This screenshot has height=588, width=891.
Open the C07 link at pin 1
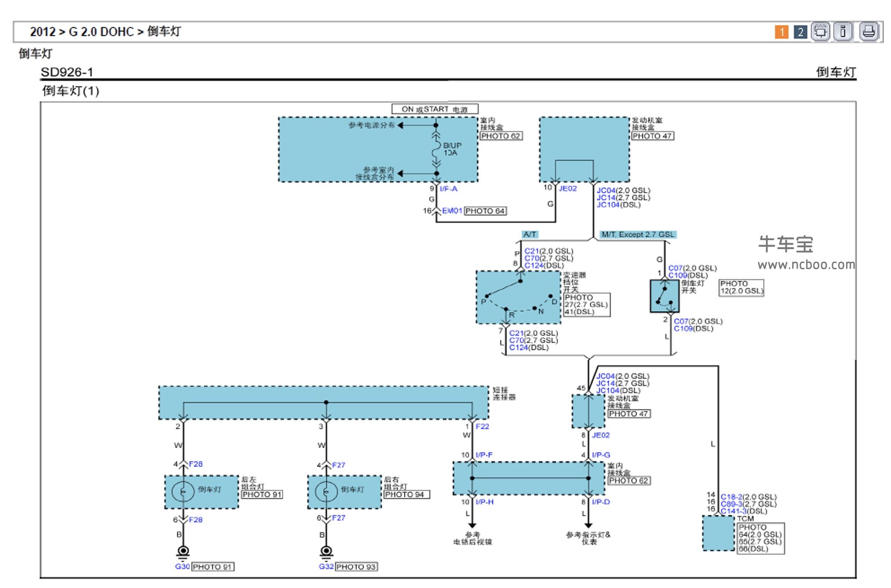point(675,268)
